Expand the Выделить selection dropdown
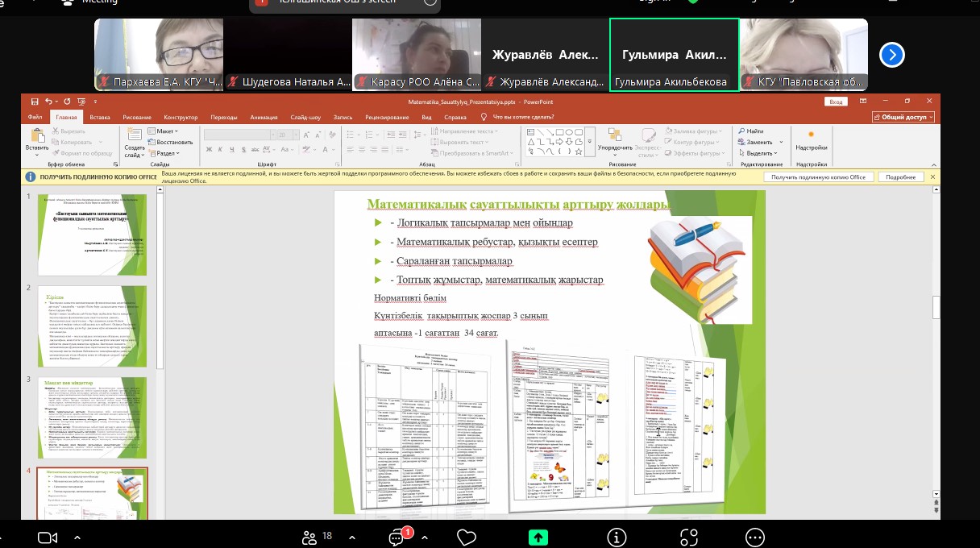 (759, 153)
